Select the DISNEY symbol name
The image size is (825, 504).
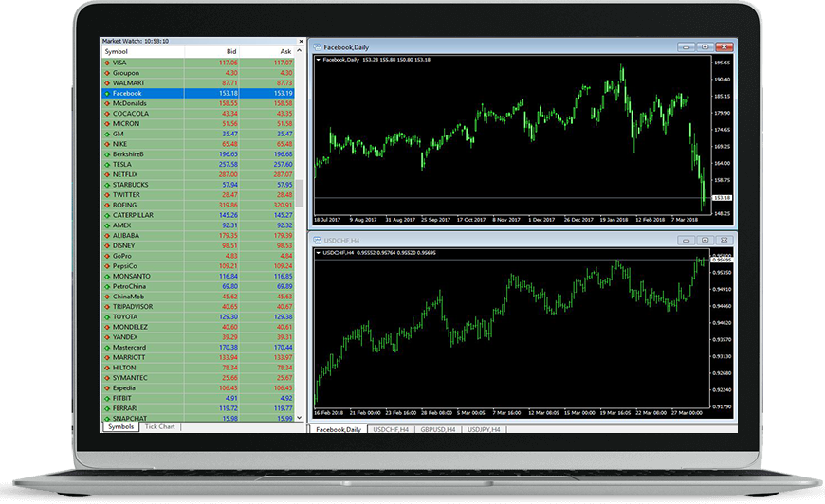tap(123, 246)
